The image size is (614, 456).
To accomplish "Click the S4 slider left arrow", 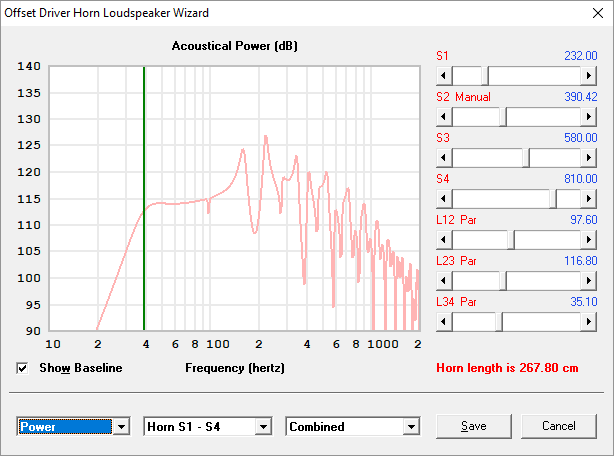I will [x=444, y=199].
